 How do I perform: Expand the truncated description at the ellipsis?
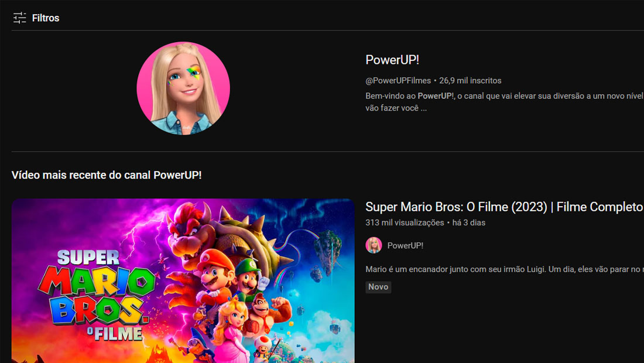423,108
